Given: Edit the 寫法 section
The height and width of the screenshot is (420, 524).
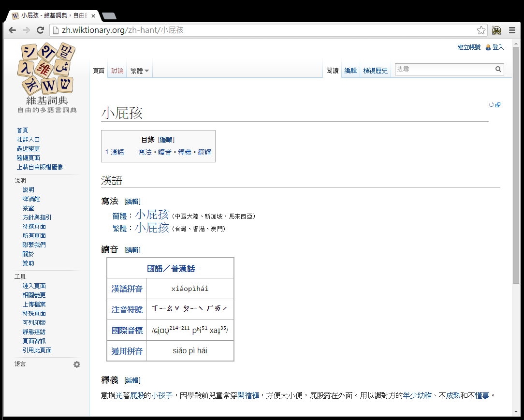Looking at the screenshot, I should pos(132,202).
